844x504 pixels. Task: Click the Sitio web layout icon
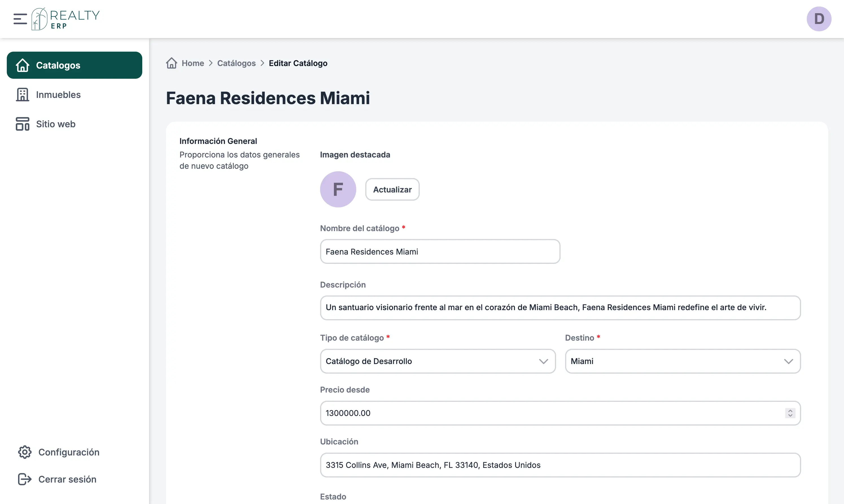pyautogui.click(x=22, y=124)
